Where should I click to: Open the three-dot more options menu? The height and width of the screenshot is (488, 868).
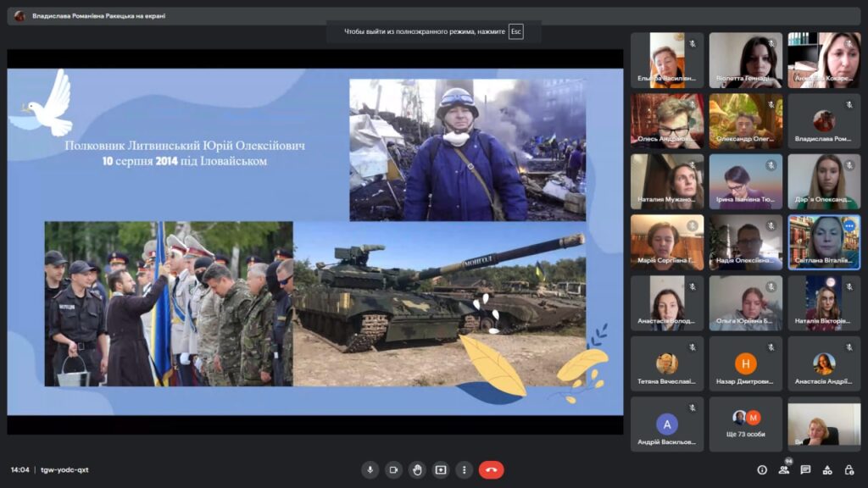click(464, 469)
